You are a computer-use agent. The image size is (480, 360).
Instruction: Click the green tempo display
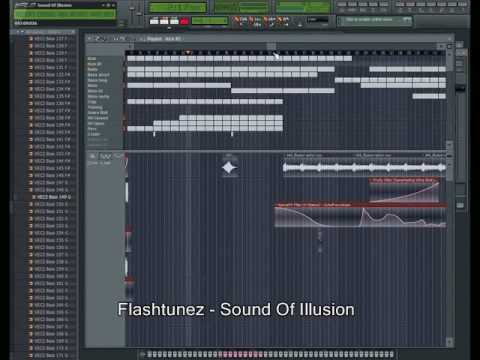[209, 21]
